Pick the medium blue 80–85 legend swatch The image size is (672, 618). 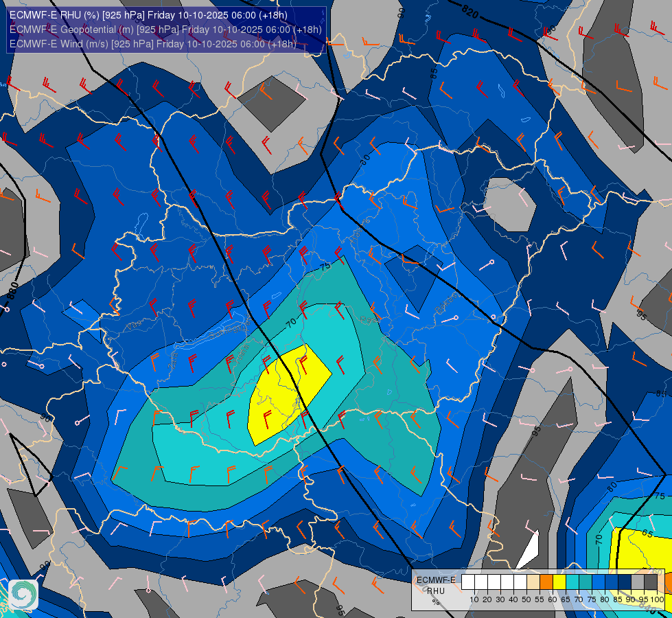[x=612, y=582]
